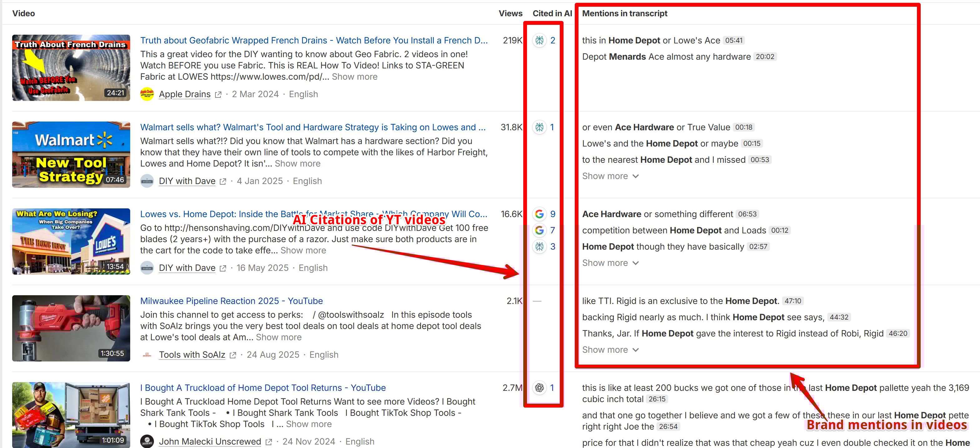Click ChatGPT icon in Truckload video row
980x448 pixels.
(x=539, y=388)
